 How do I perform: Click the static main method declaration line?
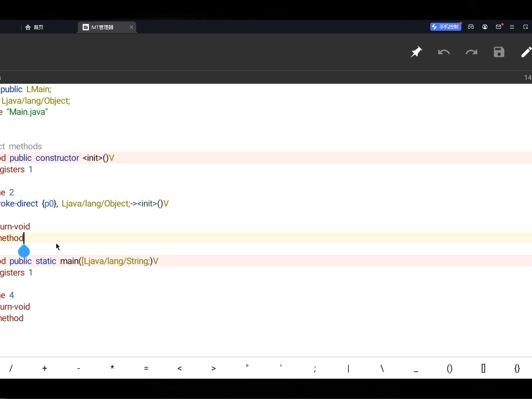(266, 261)
